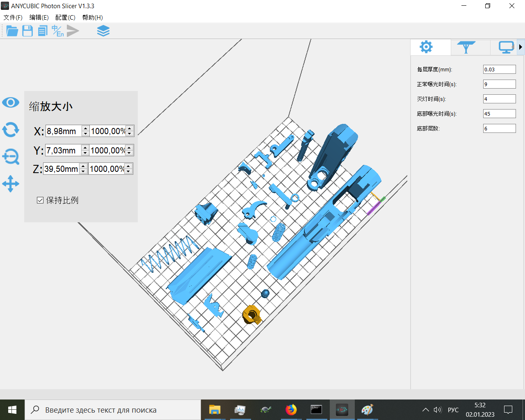Open the monitor/machine tab

click(507, 47)
